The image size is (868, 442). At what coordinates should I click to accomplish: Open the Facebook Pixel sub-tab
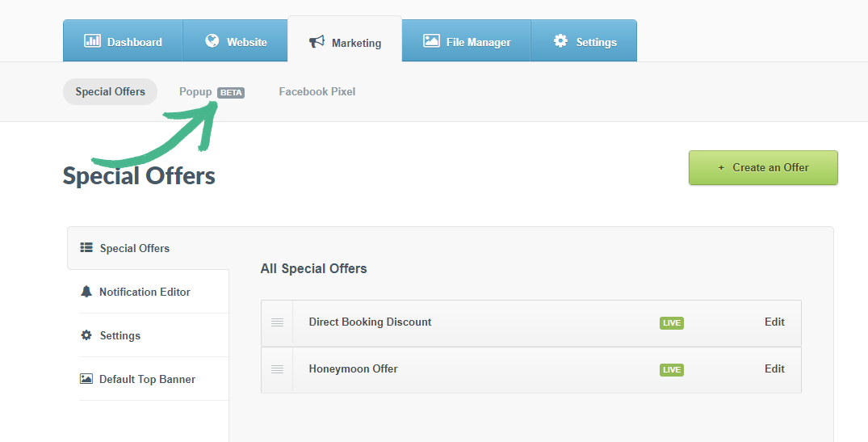point(317,92)
